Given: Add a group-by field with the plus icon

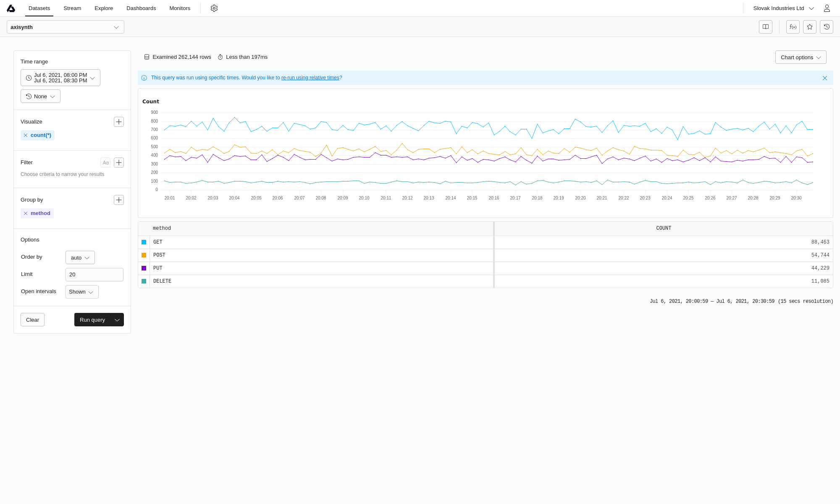Looking at the screenshot, I should tap(119, 200).
